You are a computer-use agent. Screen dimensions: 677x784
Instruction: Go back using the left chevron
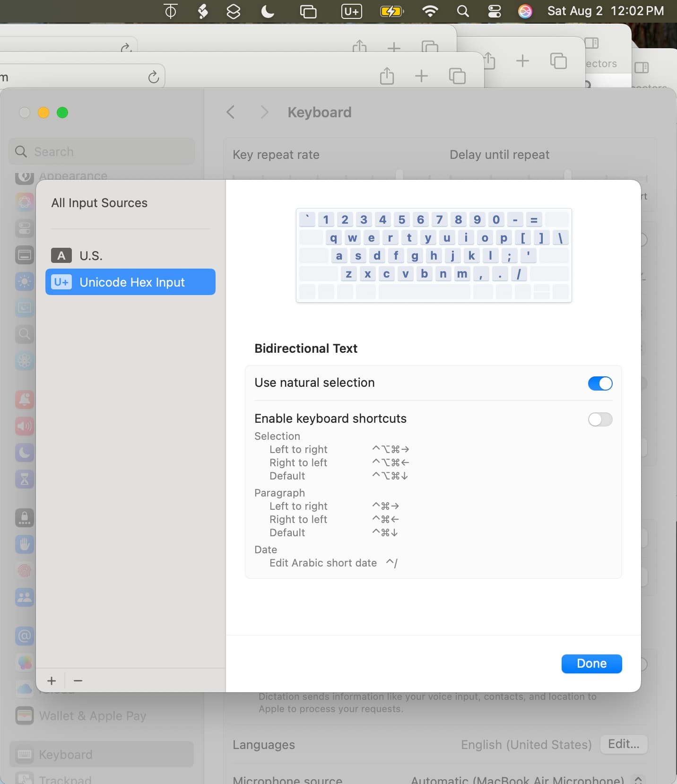coord(231,113)
